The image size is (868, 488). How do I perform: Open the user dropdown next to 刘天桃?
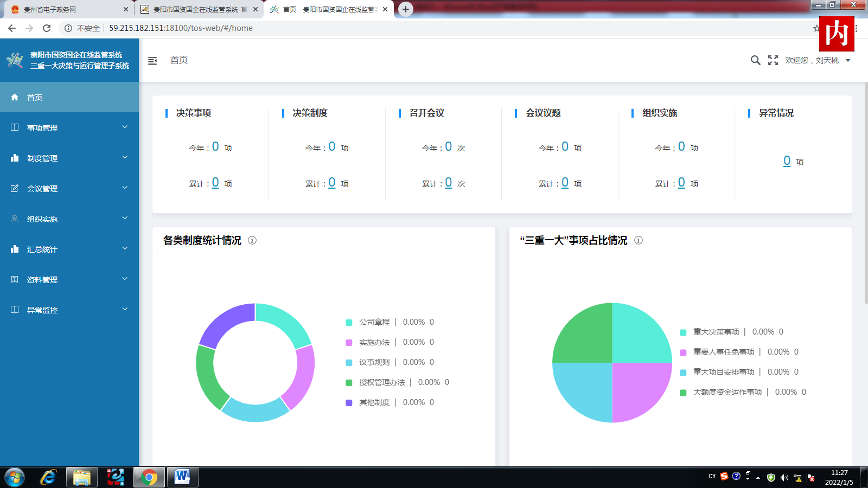(848, 60)
